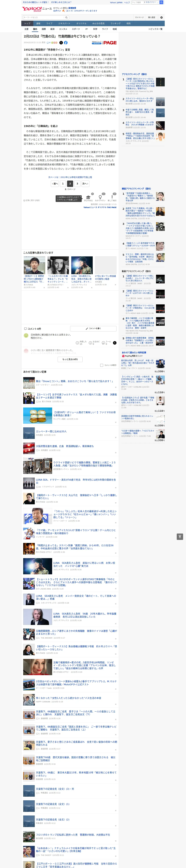Image resolution: width=186 pixels, height=868 pixels.
Task: Click ログイン link
Action: click(x=57, y=11)
